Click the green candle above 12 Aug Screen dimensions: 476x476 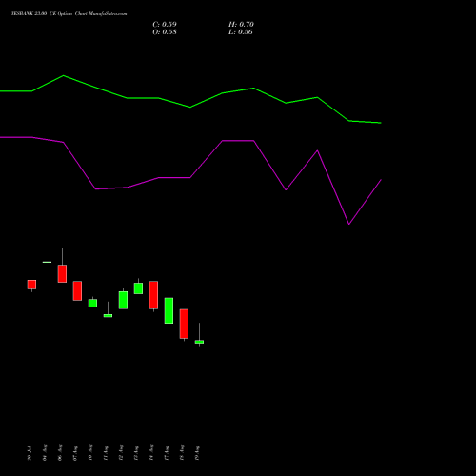pos(123,300)
